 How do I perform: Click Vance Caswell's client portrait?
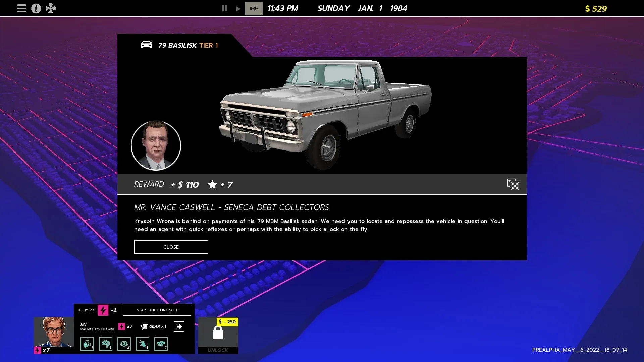[156, 145]
